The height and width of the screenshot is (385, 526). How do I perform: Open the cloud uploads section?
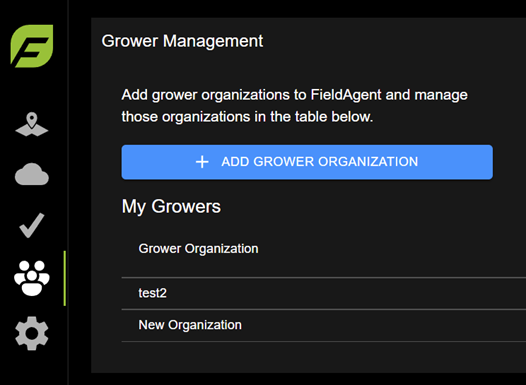(32, 174)
